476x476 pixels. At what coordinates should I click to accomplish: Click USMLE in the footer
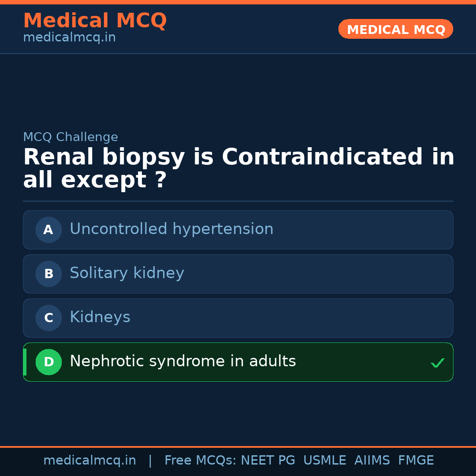324,461
